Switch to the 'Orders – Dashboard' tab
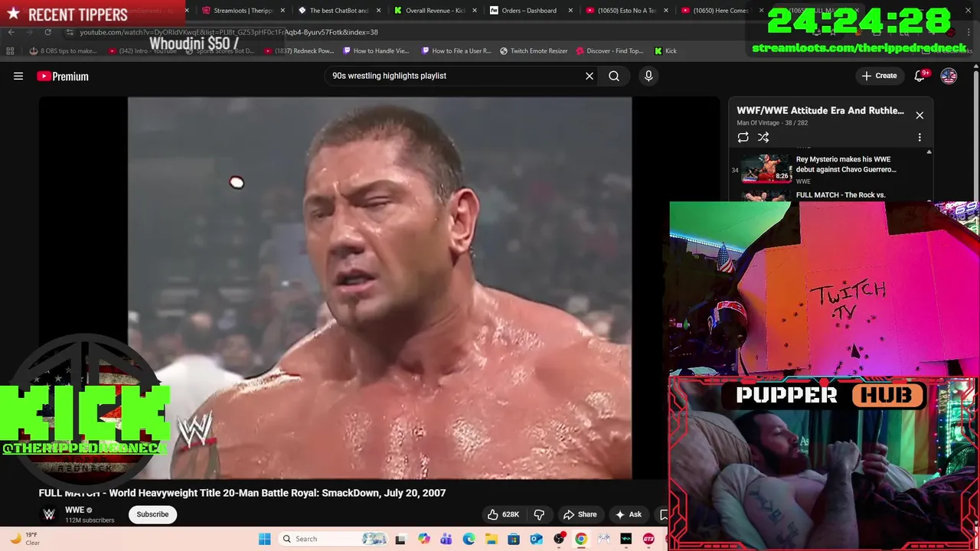The height and width of the screenshot is (551, 980). click(x=530, y=11)
